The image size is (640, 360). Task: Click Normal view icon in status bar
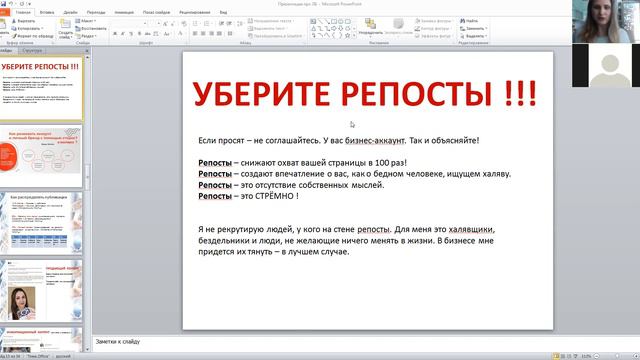coord(556,356)
